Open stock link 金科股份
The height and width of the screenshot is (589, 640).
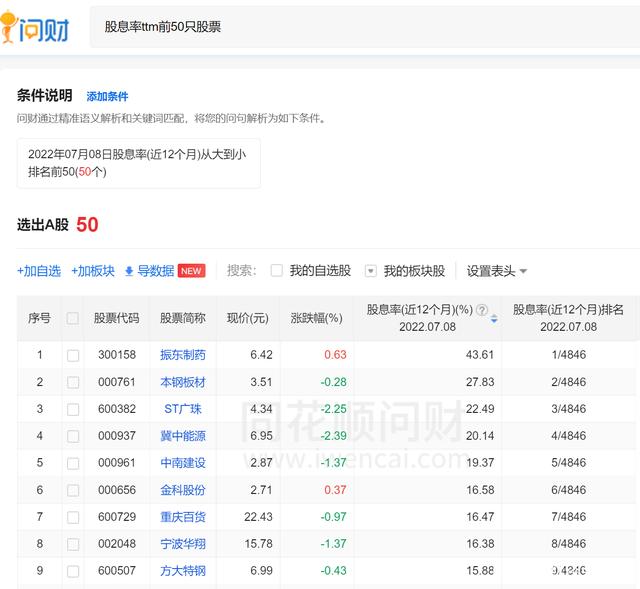click(x=183, y=490)
